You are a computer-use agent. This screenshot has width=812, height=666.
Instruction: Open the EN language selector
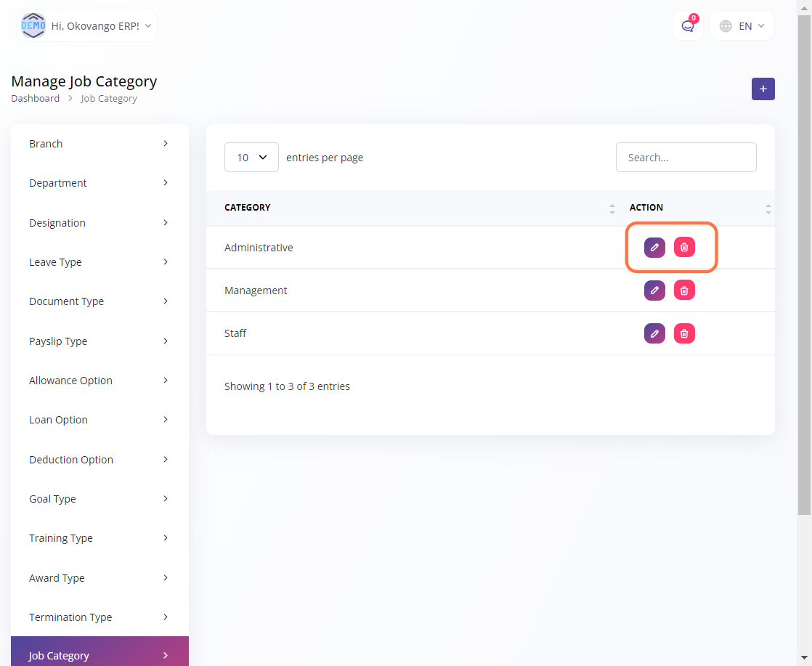(x=742, y=26)
